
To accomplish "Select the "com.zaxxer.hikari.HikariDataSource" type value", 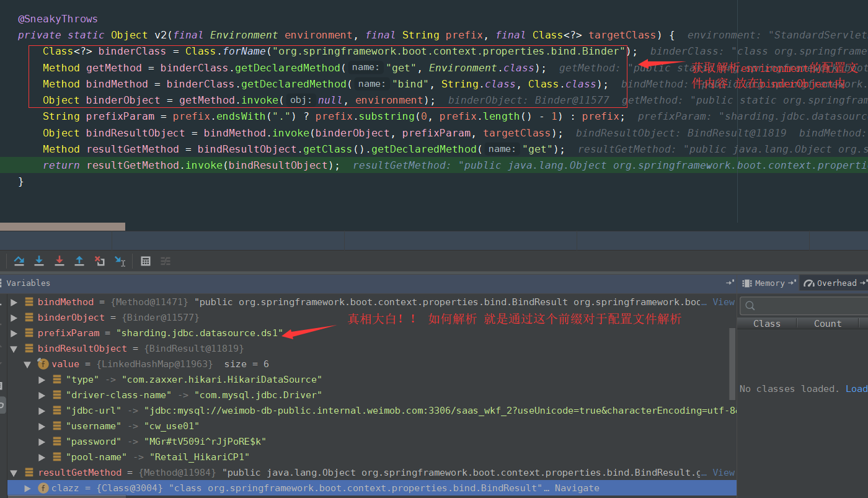I will click(221, 380).
